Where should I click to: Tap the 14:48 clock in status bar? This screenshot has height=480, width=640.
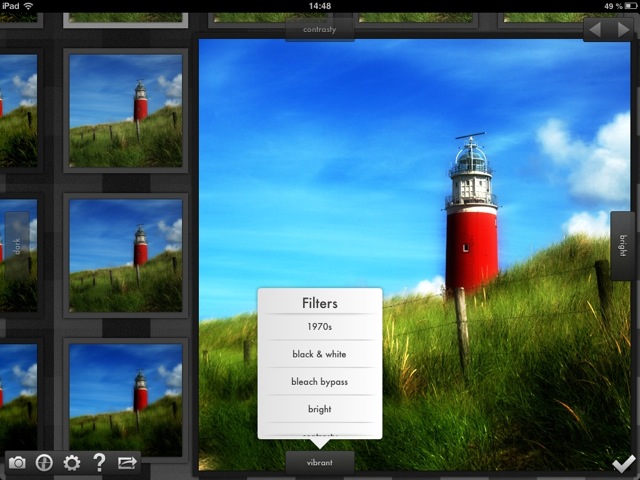(x=320, y=6)
